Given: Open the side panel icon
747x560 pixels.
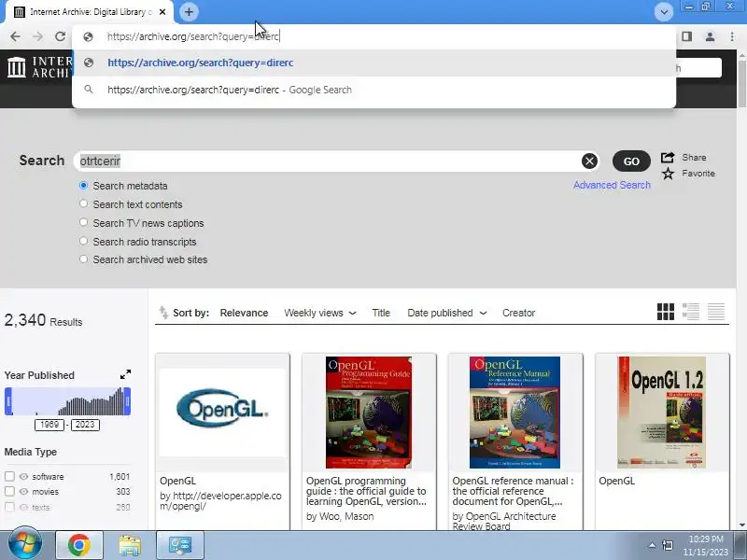Looking at the screenshot, I should coord(686,36).
